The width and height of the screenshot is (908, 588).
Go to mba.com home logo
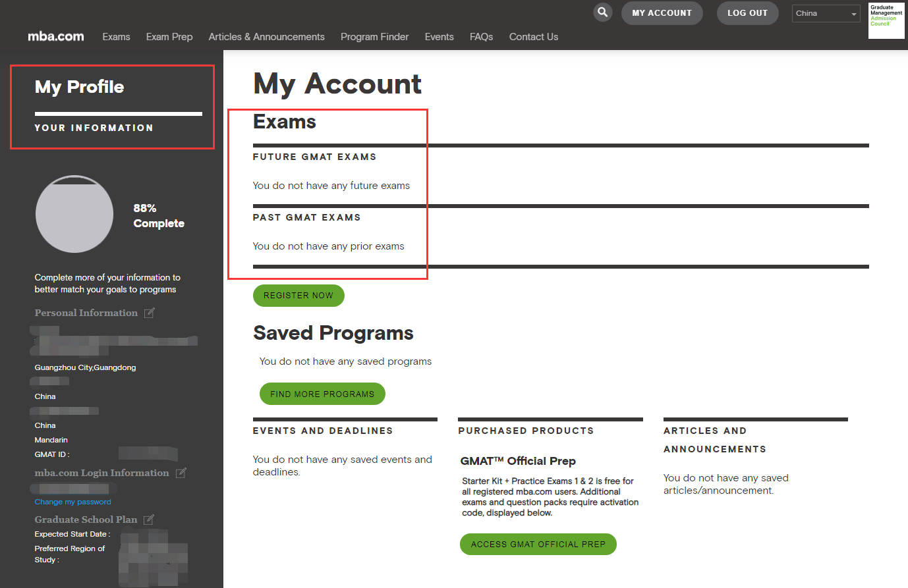56,36
